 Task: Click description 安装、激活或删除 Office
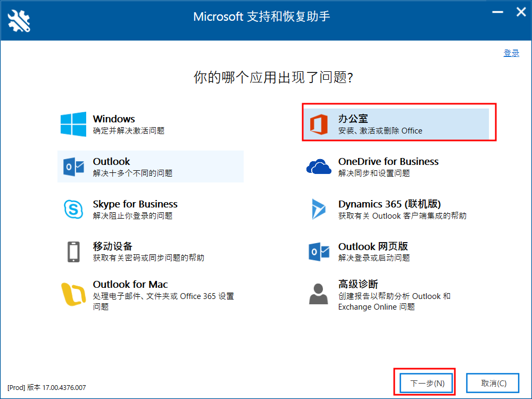click(380, 131)
